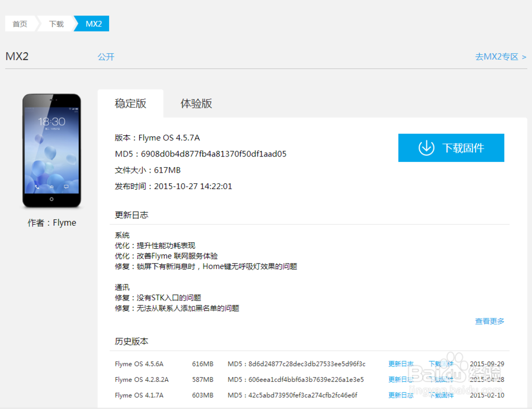Click Flyme OS 4.2.8.2A history row name

click(142, 380)
